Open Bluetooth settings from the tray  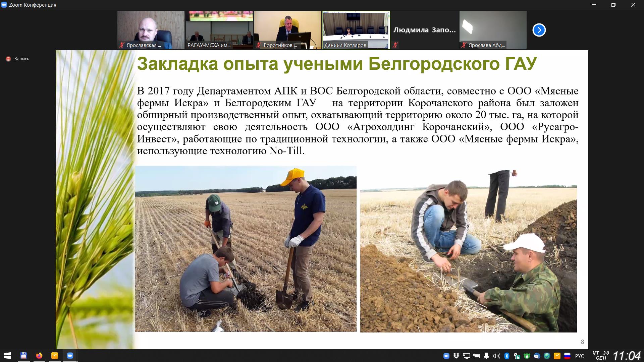pyautogui.click(x=507, y=356)
